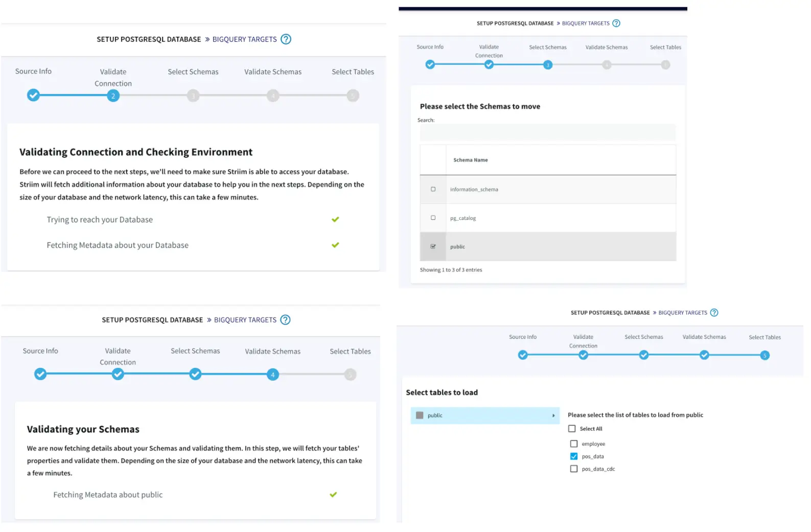811x532 pixels.
Task: Click the schema Search input field
Action: pyautogui.click(x=547, y=132)
